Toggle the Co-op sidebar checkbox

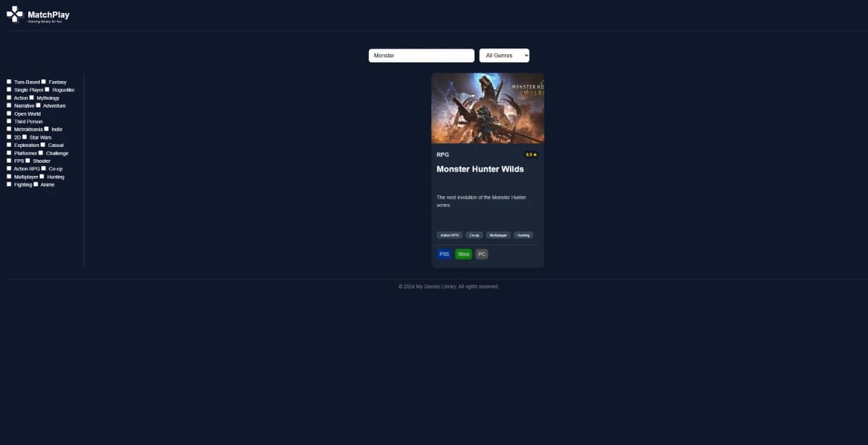44,169
